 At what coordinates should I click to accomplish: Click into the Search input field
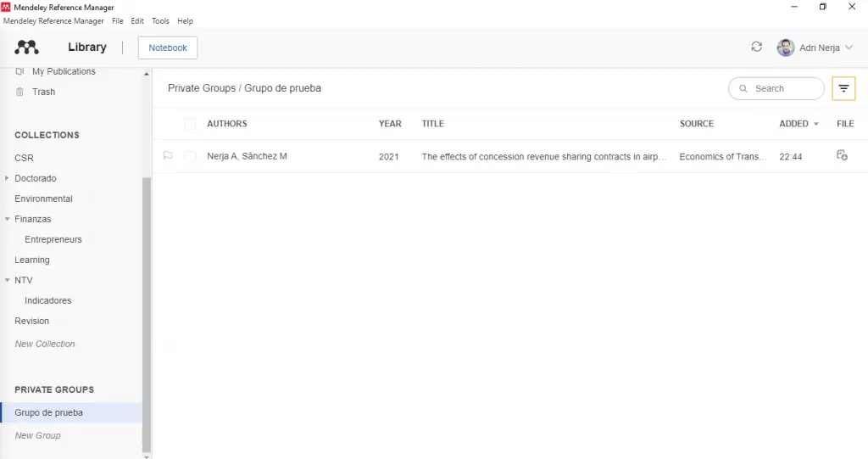coord(776,89)
